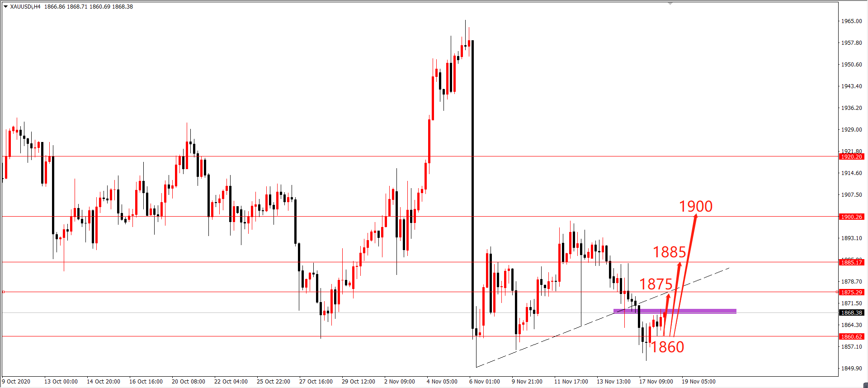Click the 9 Nov 21:00 time label
Viewport: 868px width, 388px height.
tap(527, 382)
